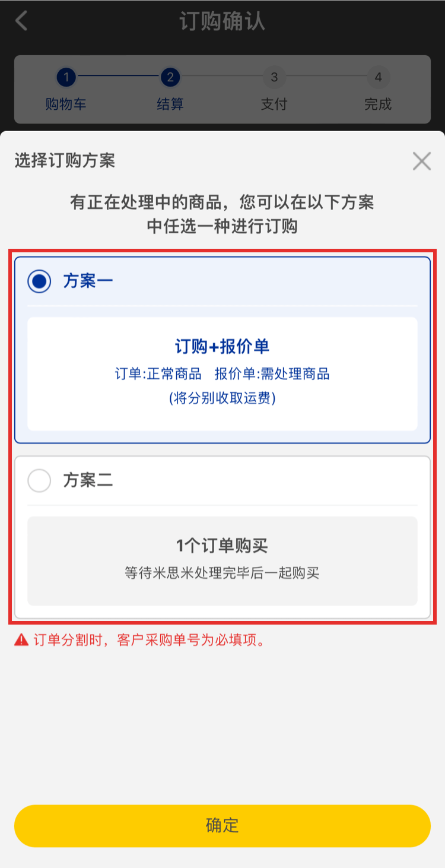The image size is (445, 868).
Task: Select the 方案一 radio button
Action: [40, 281]
